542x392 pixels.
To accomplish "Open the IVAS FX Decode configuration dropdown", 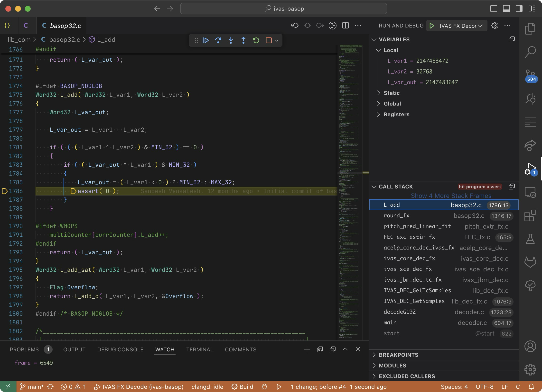I will (x=458, y=26).
